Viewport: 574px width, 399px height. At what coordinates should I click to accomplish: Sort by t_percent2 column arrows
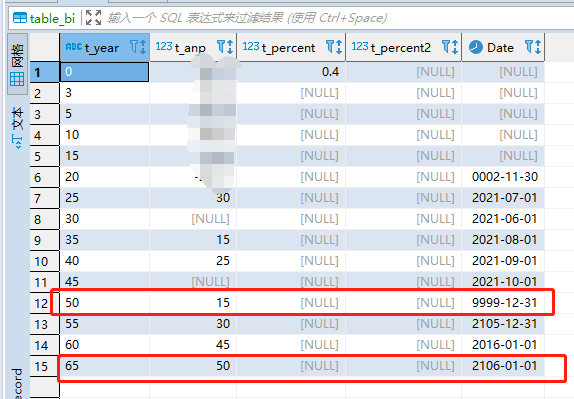pyautogui.click(x=455, y=47)
